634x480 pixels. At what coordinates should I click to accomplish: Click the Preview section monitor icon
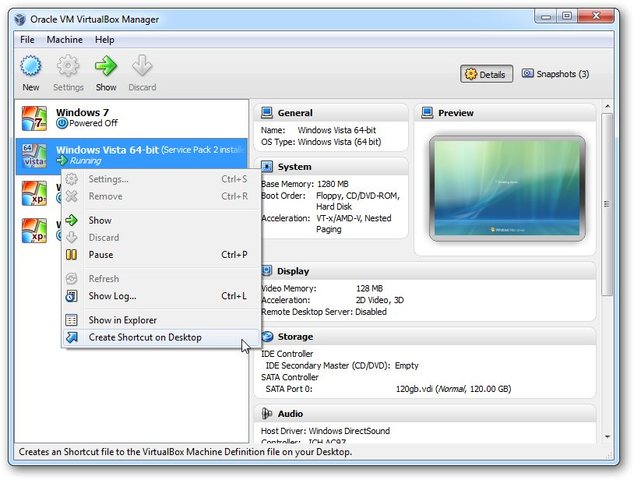coord(427,113)
